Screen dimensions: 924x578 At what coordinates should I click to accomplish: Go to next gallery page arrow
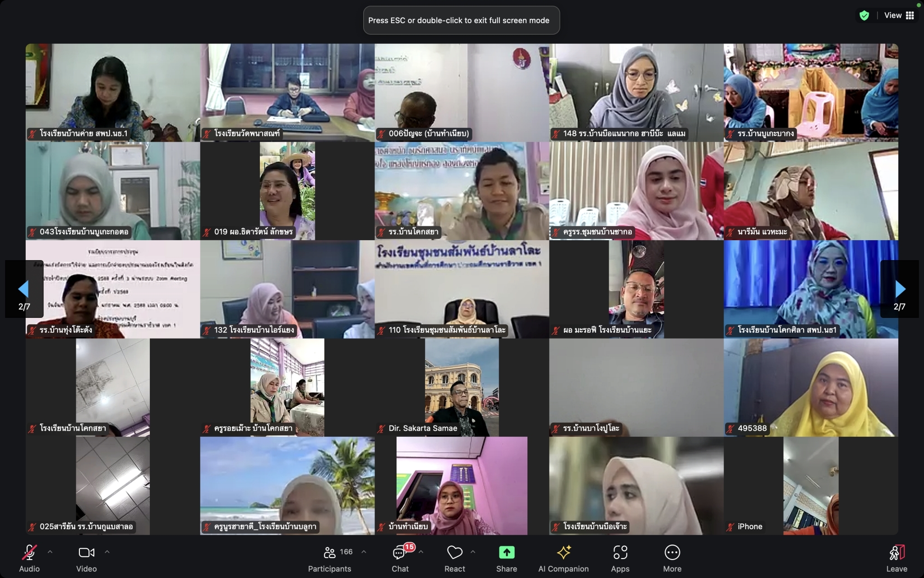pyautogui.click(x=900, y=289)
